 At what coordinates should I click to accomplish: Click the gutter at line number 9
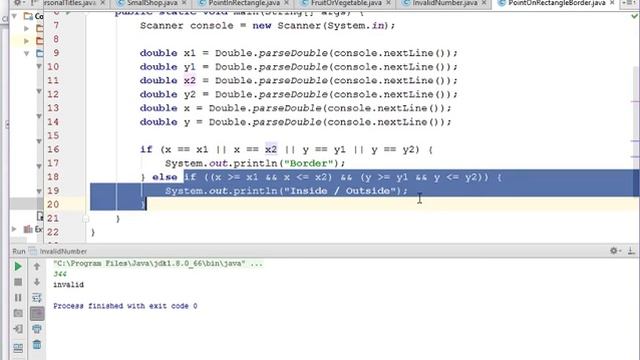pyautogui.click(x=56, y=53)
